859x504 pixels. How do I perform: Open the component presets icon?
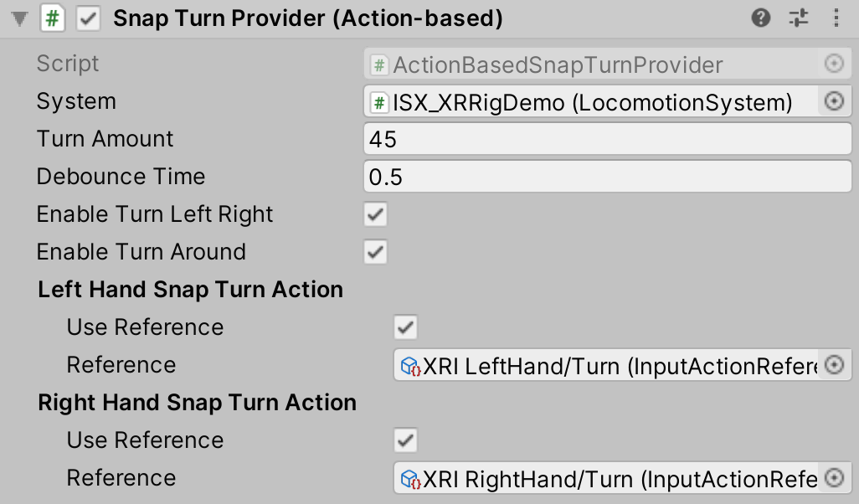coord(800,18)
